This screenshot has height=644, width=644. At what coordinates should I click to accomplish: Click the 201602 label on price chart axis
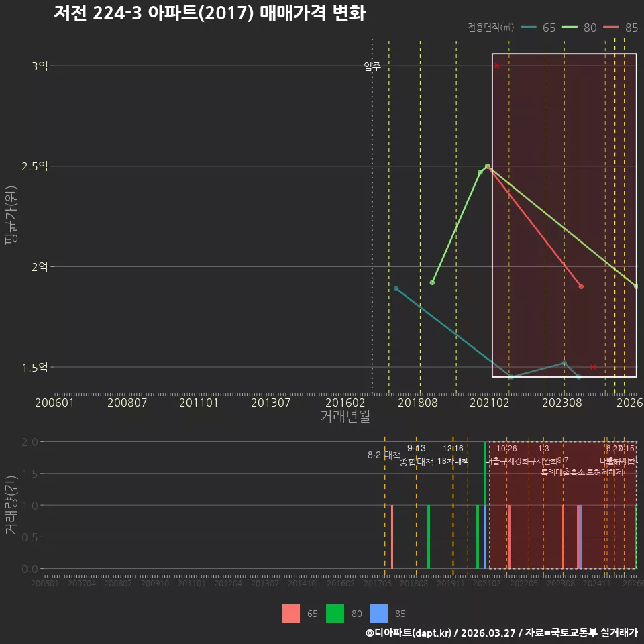click(x=345, y=402)
